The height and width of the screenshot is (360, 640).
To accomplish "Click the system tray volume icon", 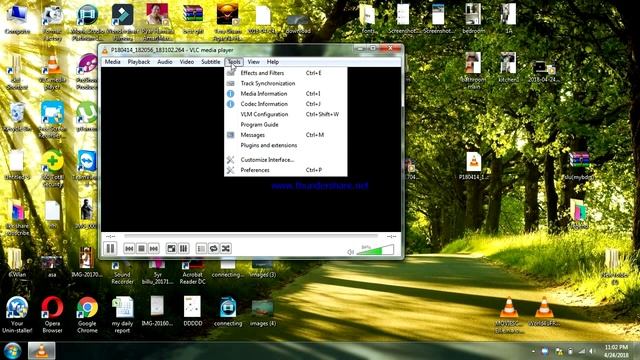I will (x=591, y=351).
